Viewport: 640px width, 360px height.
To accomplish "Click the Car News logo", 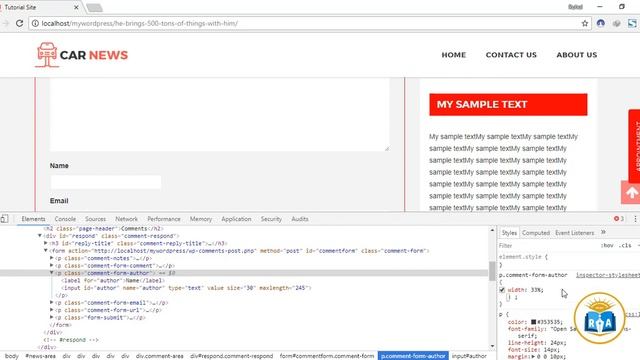I will click(81, 55).
